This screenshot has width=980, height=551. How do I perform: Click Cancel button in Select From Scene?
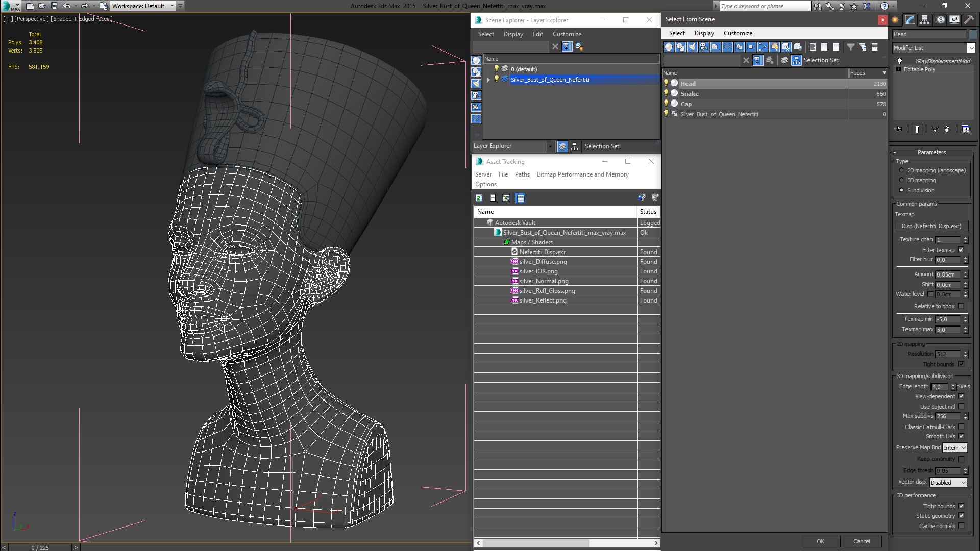[862, 541]
